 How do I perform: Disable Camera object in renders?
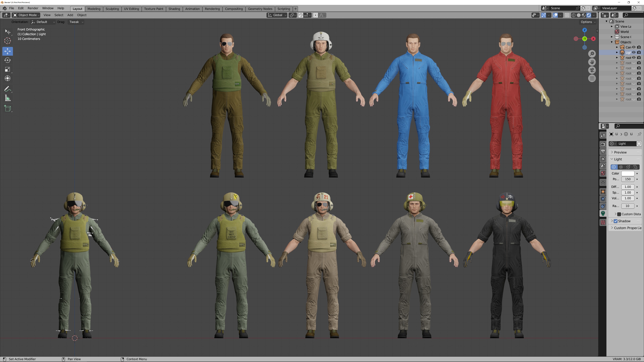tap(639, 47)
